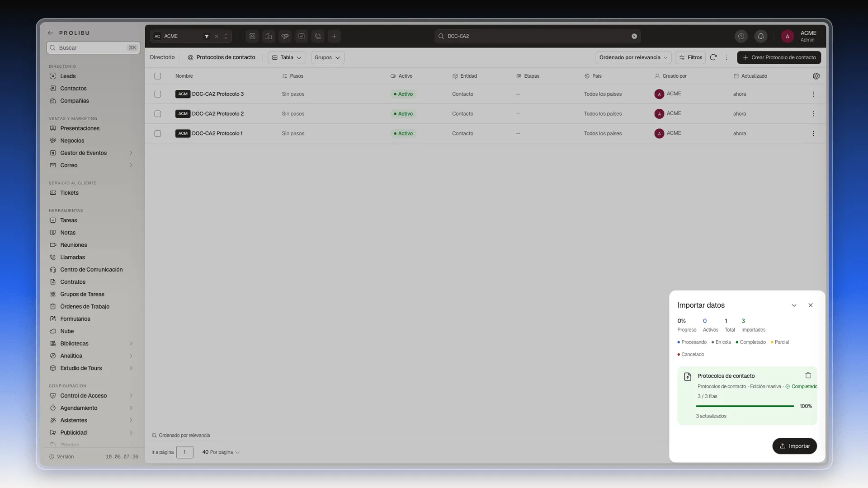Viewport: 868px width, 488px height.
Task: Click the Importar button
Action: pos(794,446)
